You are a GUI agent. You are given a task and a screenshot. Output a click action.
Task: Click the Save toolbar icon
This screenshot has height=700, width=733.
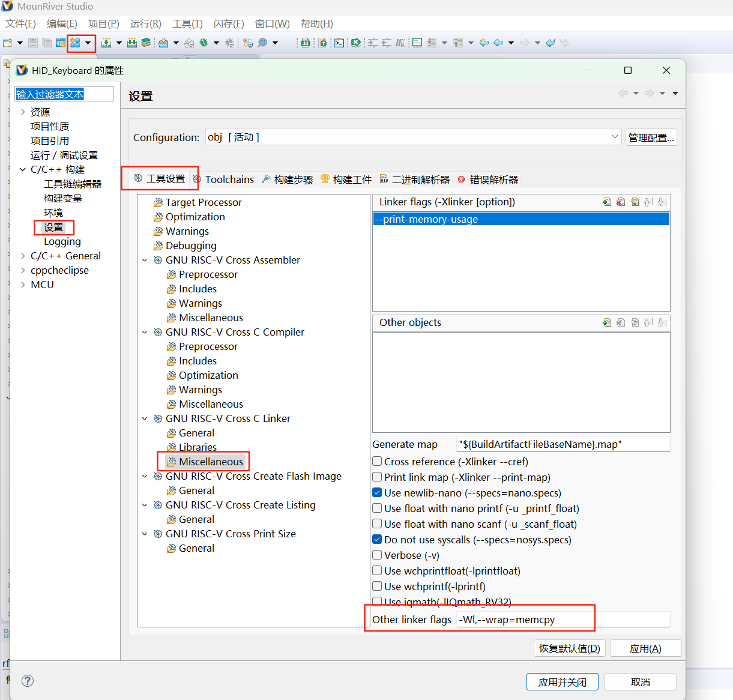click(x=33, y=43)
